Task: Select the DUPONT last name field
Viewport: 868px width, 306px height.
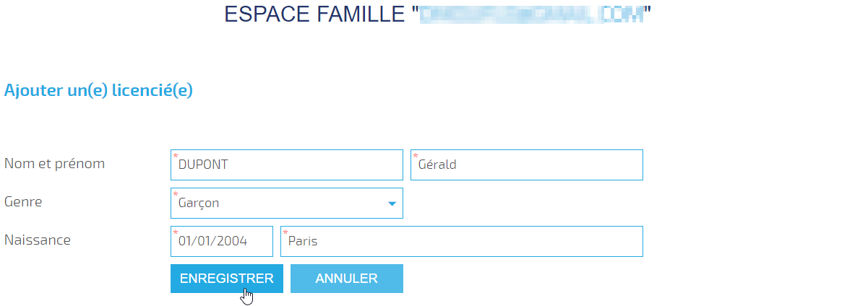Action: [287, 165]
